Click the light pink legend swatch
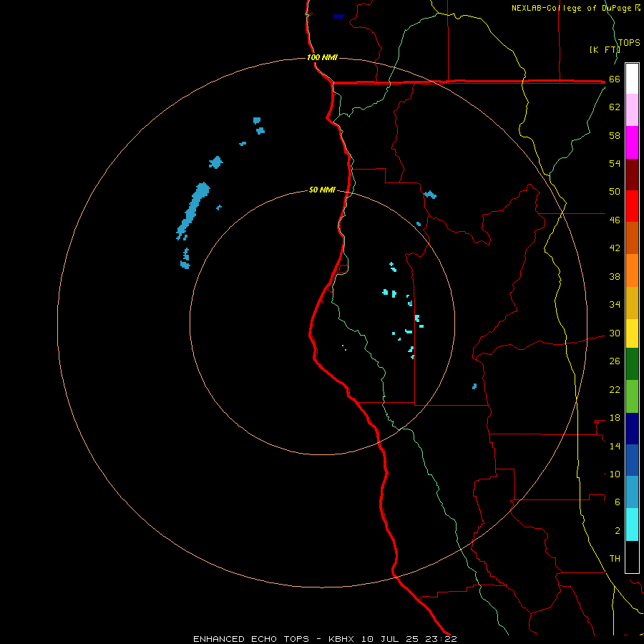Image resolution: width=644 pixels, height=644 pixels. coord(632,109)
